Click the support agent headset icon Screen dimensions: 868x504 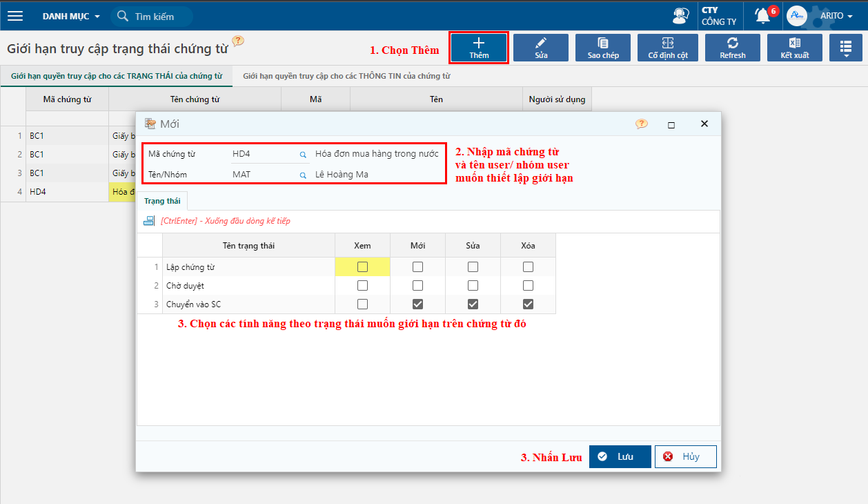coord(680,16)
